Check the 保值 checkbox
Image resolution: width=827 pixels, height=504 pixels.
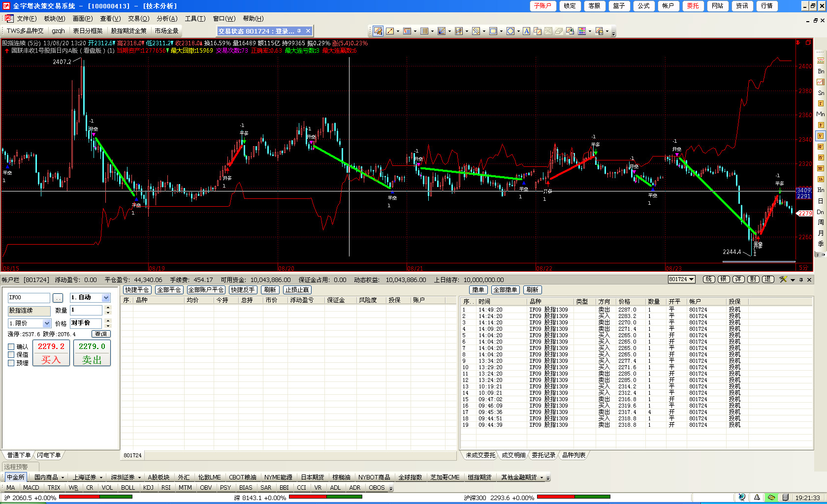[x=11, y=354]
